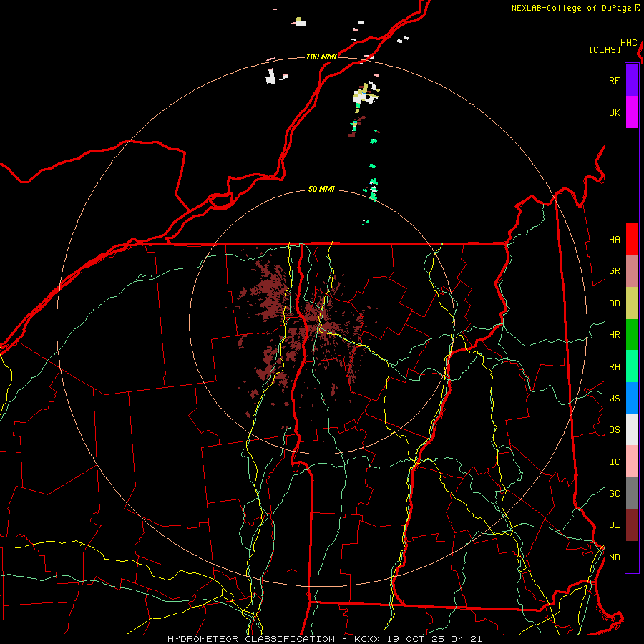Click the '04:21' timestamp text
The height and width of the screenshot is (644, 644).
pos(466,639)
